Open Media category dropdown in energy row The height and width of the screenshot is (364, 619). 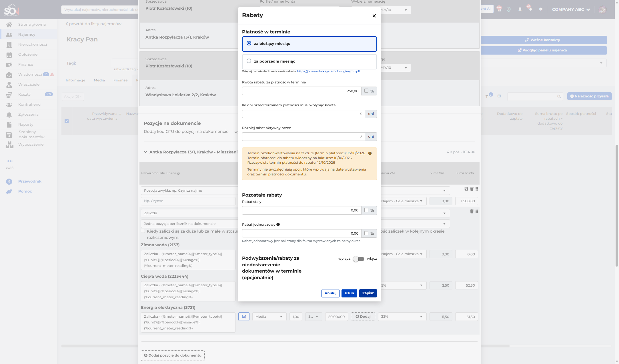coord(269,317)
